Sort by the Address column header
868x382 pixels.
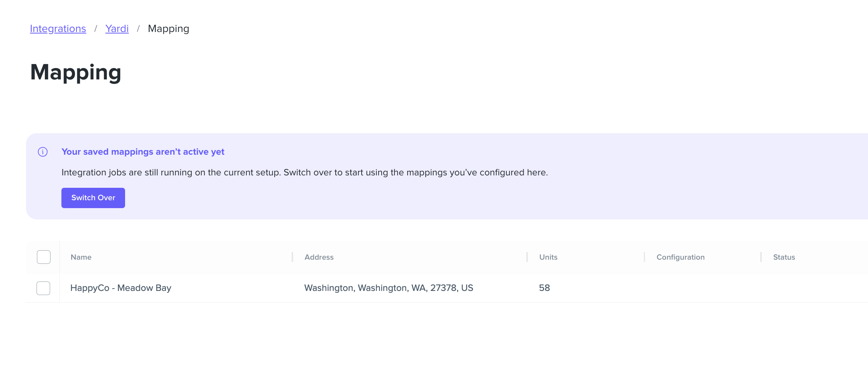point(319,257)
